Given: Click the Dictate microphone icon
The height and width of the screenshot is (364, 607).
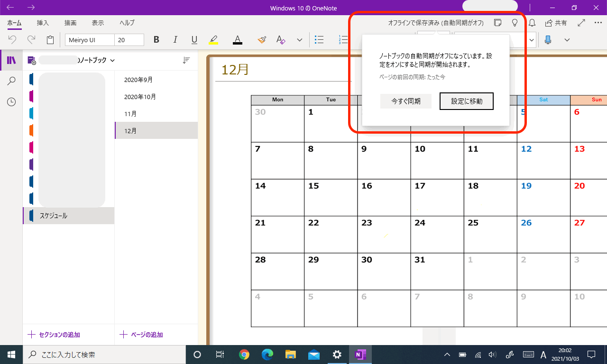Looking at the screenshot, I should (548, 40).
